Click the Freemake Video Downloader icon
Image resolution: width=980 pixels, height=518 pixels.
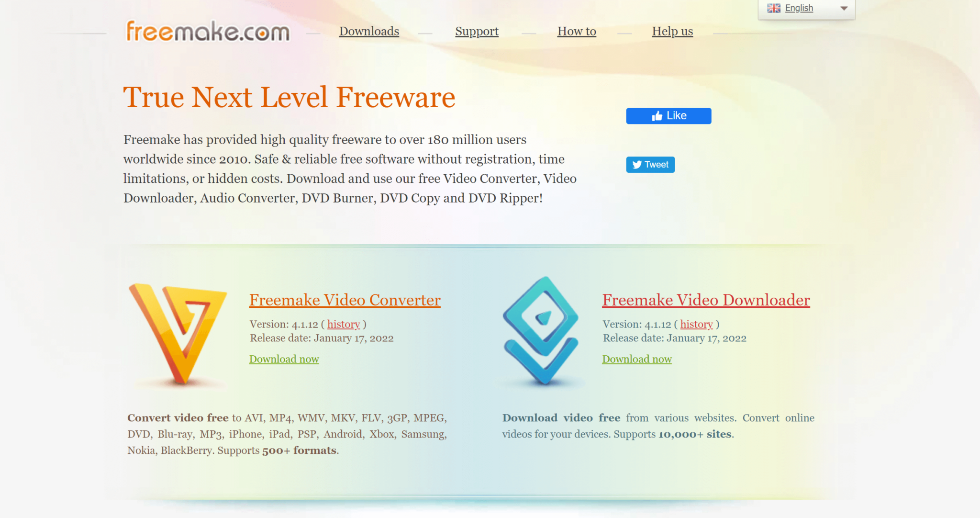tap(545, 332)
